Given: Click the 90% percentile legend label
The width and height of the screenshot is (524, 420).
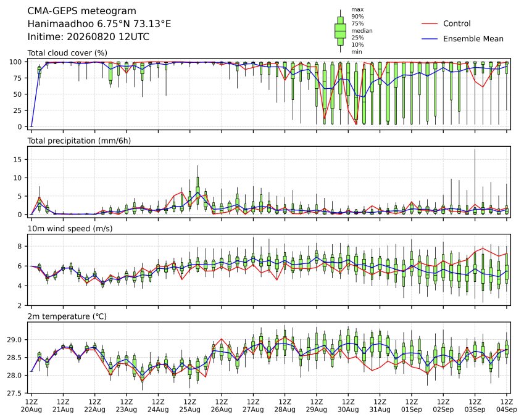Looking at the screenshot, I should (x=357, y=17).
